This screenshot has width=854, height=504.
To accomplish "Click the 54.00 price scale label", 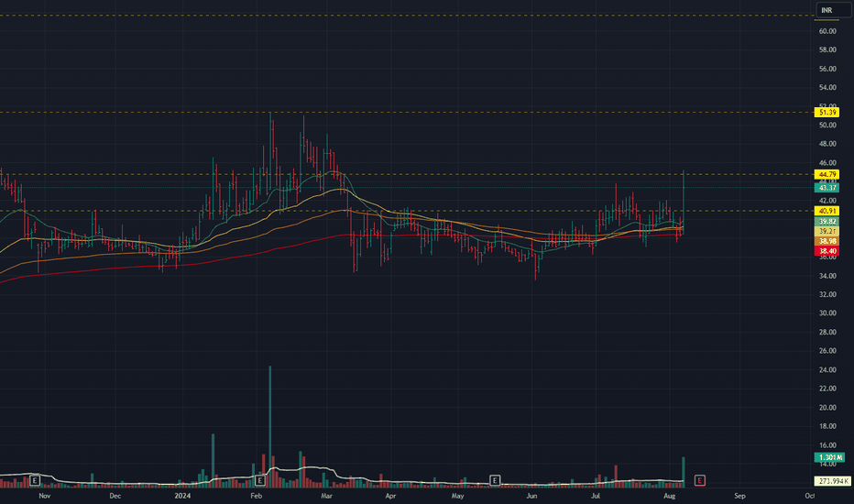I will (x=827, y=87).
